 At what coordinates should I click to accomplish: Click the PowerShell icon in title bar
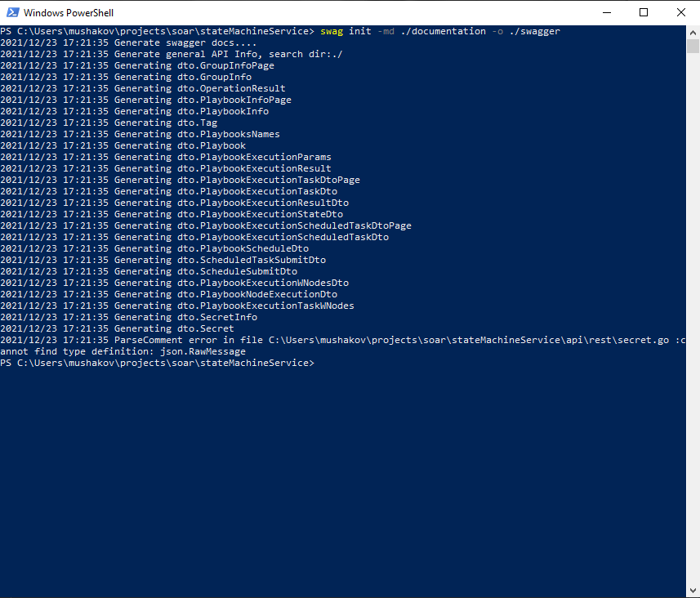tap(12, 12)
